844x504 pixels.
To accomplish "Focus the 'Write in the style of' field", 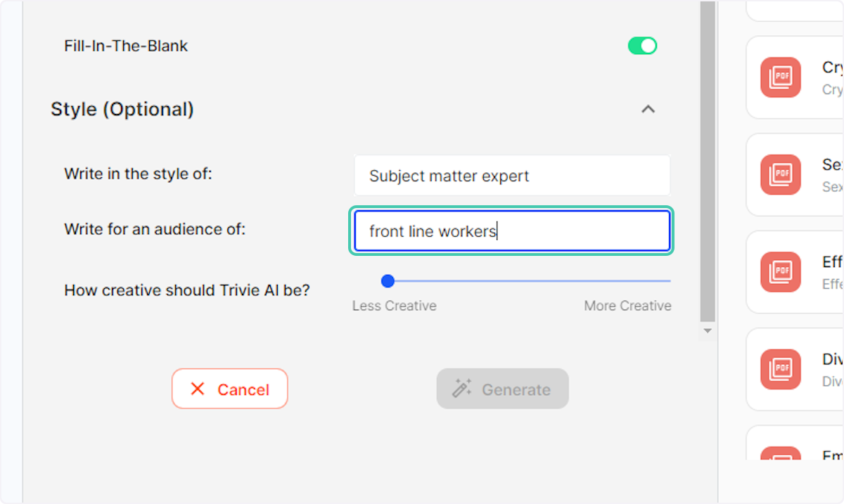I will point(512,175).
